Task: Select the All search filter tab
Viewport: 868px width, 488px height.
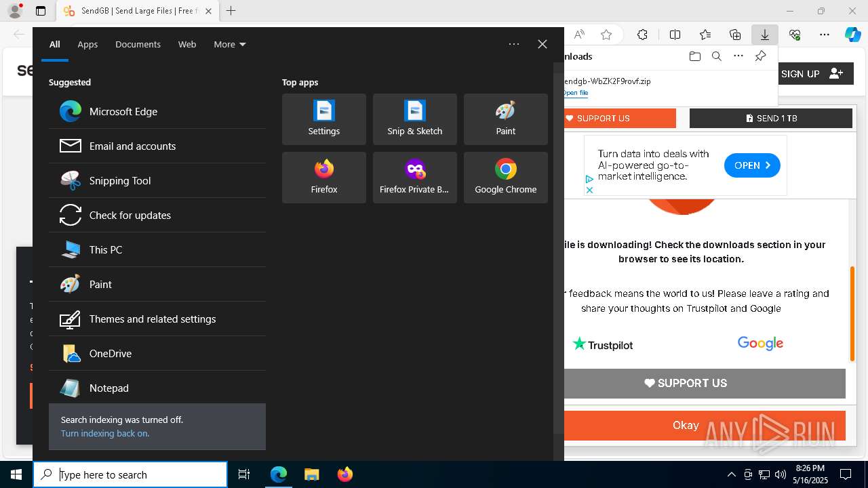Action: (x=55, y=44)
